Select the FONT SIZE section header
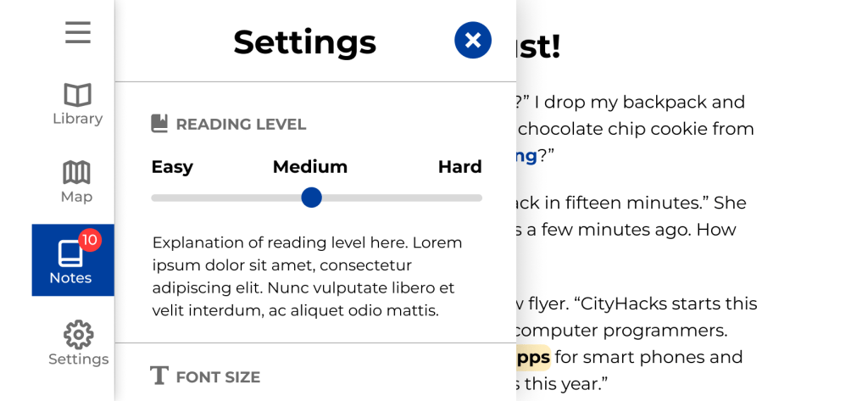Viewport: 868px width, 401px height. point(218,376)
